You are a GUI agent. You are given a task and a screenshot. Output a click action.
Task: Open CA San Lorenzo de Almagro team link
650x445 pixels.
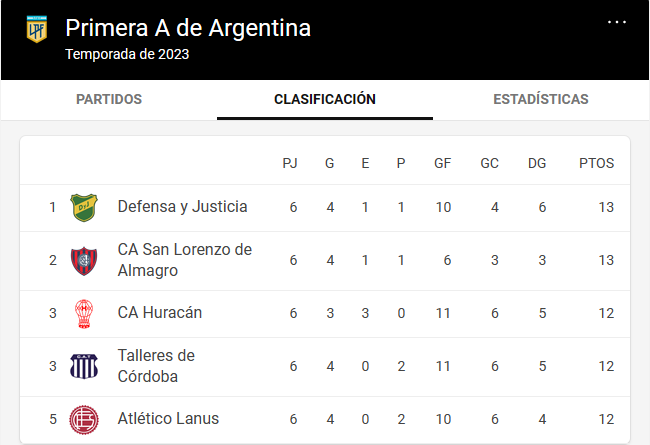coord(184,260)
